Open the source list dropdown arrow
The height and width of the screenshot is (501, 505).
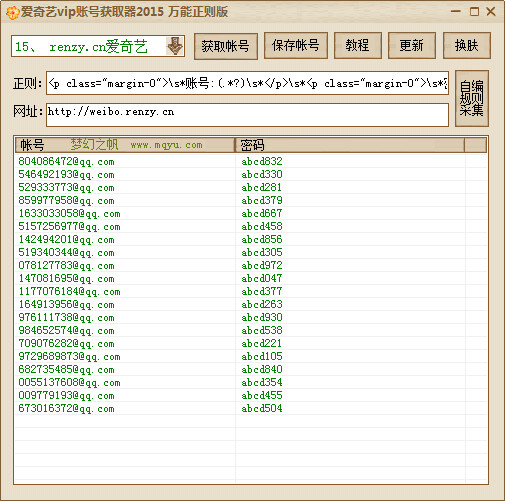tap(174, 46)
